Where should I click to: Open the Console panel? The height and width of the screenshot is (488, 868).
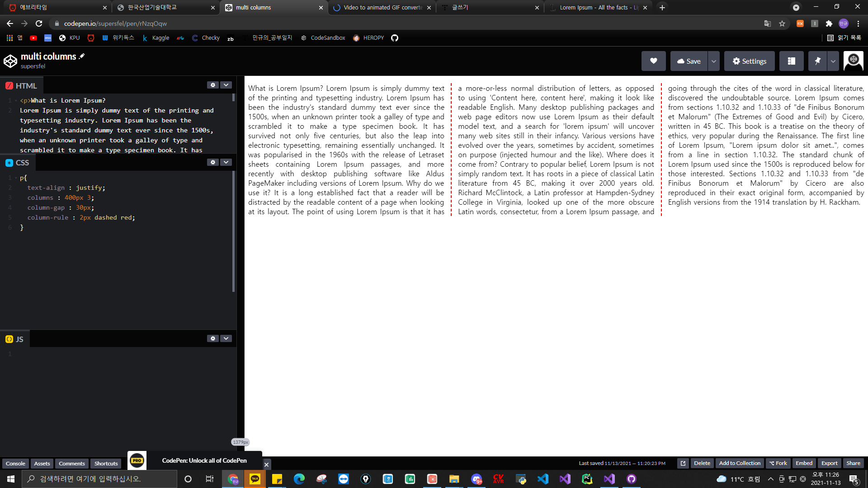(15, 464)
